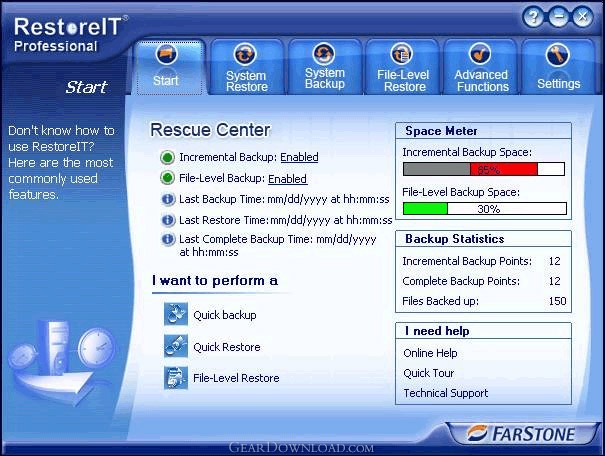Click info icon beside Last Complete Backup Time
The height and width of the screenshot is (456, 605).
[167, 239]
